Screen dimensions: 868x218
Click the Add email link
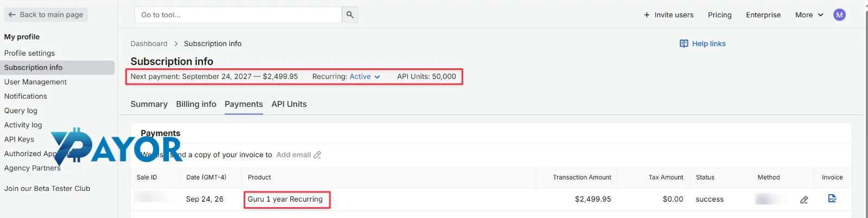[293, 155]
